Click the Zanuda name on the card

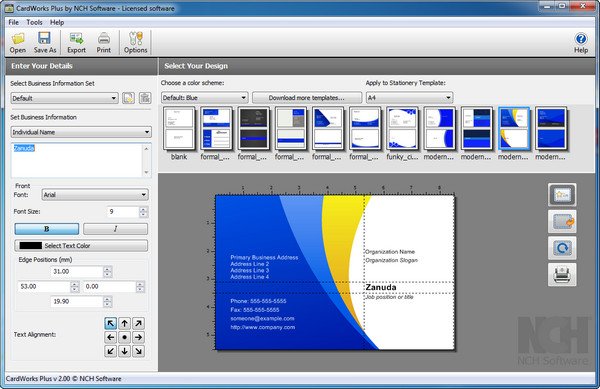click(381, 287)
